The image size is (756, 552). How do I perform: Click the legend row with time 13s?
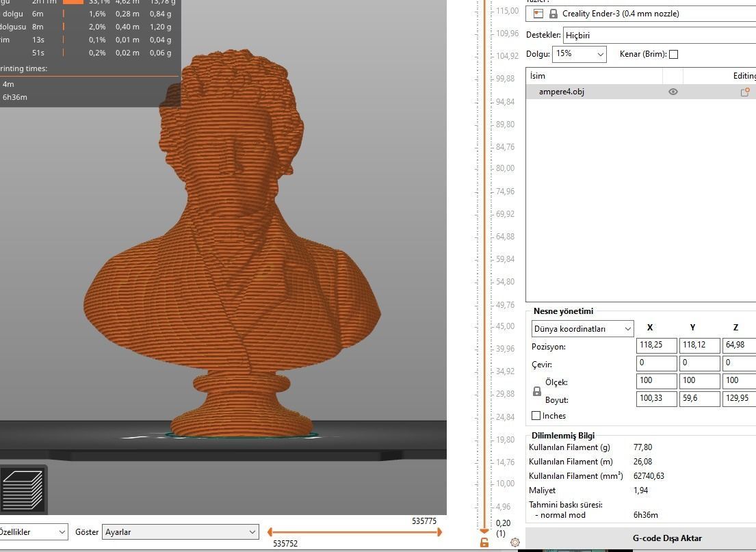90,40
